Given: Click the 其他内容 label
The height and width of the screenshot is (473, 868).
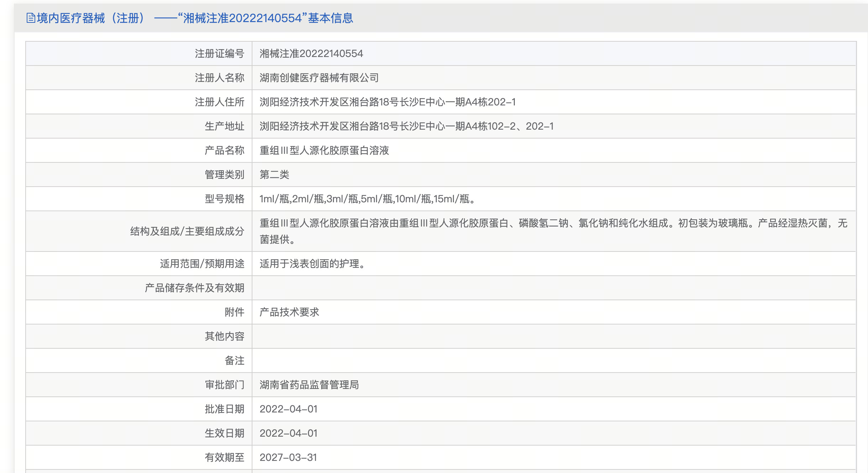Looking at the screenshot, I should point(224,336).
